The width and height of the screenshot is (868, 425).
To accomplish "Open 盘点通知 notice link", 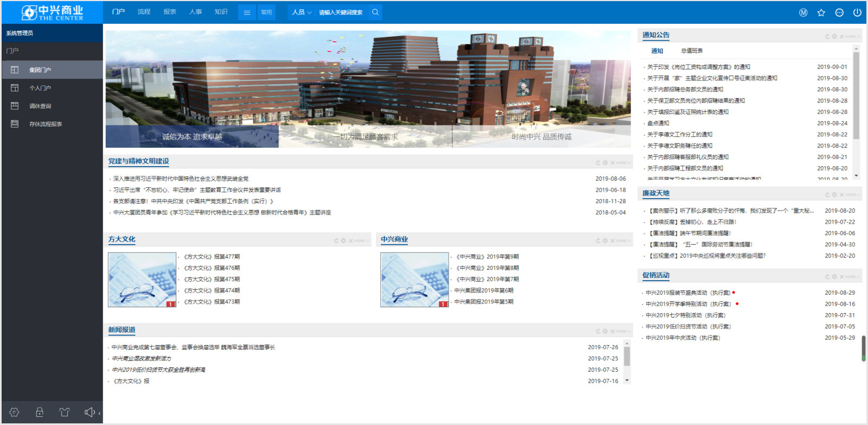I will click(x=658, y=123).
